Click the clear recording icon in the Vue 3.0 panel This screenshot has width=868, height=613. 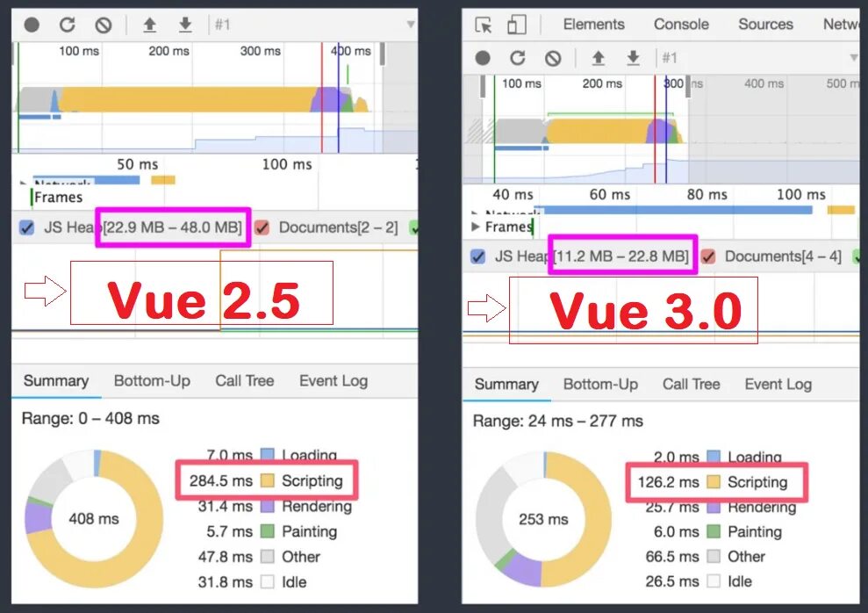click(552, 58)
